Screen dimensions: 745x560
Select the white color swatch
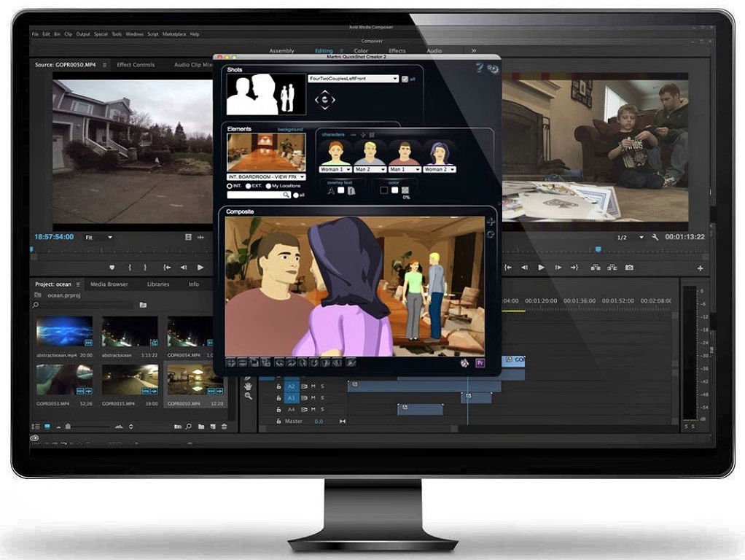point(394,190)
